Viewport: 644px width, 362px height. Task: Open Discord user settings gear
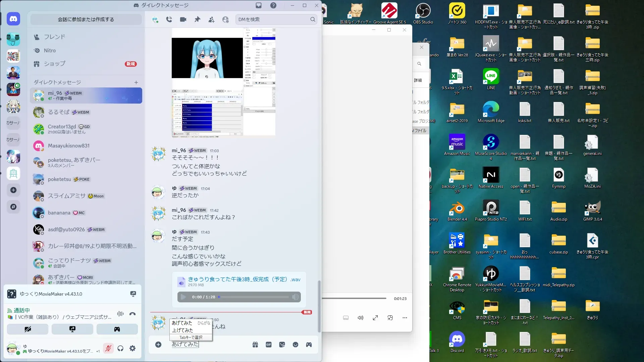[132, 349]
